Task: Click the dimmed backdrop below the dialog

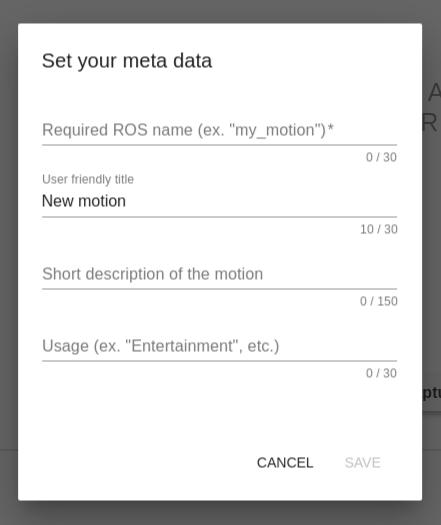Action: pyautogui.click(x=220, y=513)
